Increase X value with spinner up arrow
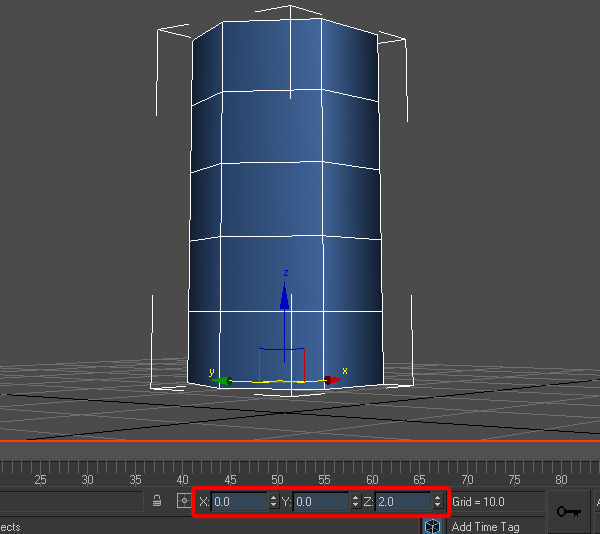Screen dimensions: 600x534 coord(273,498)
